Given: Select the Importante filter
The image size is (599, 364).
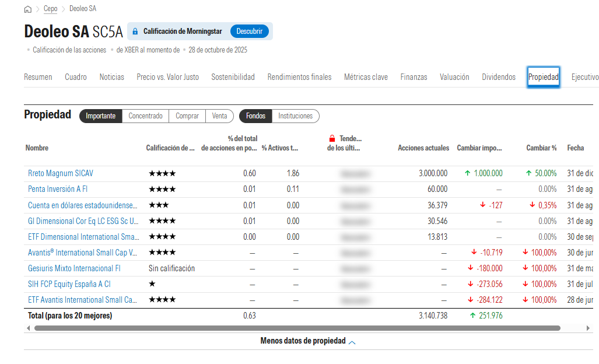Looking at the screenshot, I should (x=100, y=116).
